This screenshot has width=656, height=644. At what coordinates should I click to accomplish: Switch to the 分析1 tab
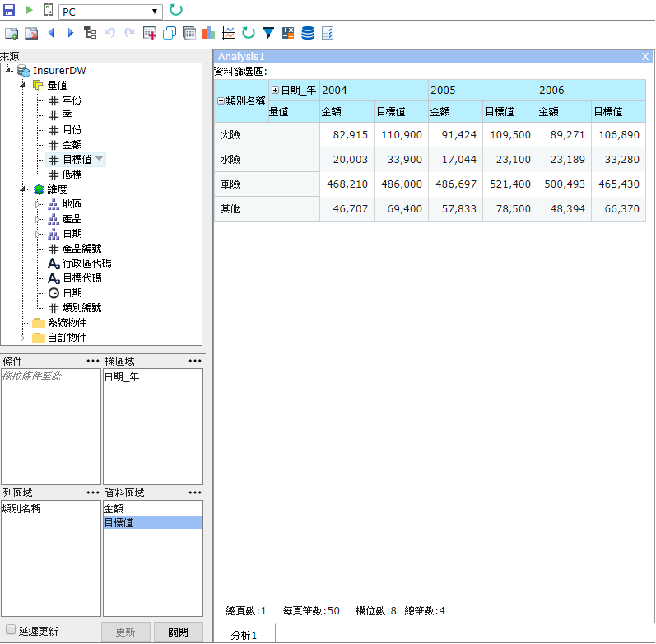click(244, 635)
